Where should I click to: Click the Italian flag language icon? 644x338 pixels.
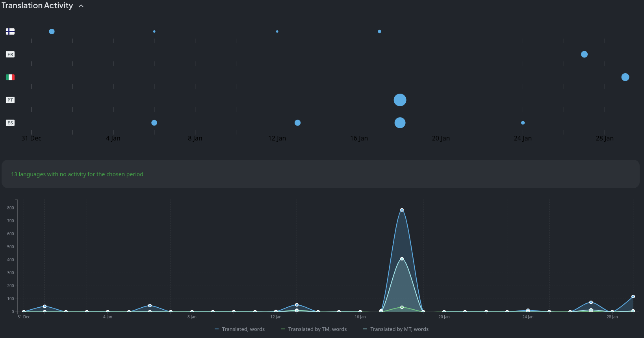point(10,77)
